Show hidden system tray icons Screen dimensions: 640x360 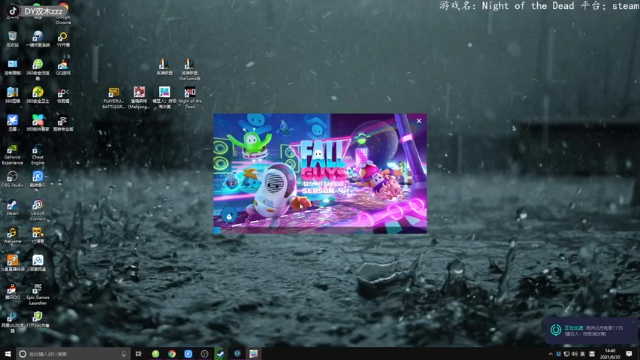tap(551, 354)
